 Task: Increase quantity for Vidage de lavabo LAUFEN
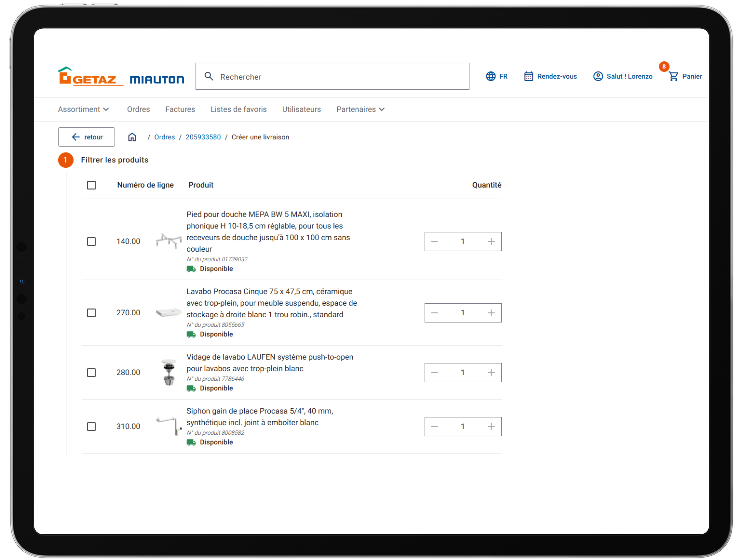point(491,373)
